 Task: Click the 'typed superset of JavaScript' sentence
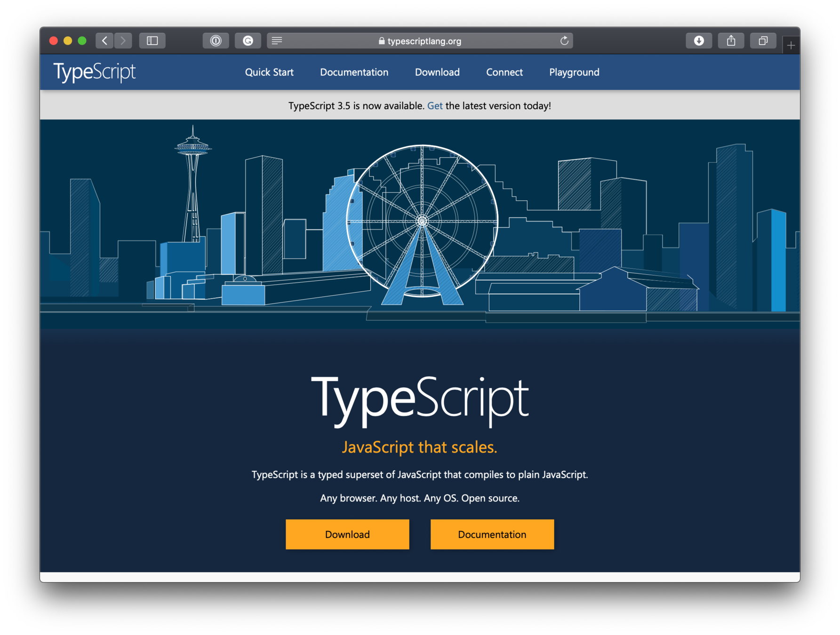click(x=420, y=475)
